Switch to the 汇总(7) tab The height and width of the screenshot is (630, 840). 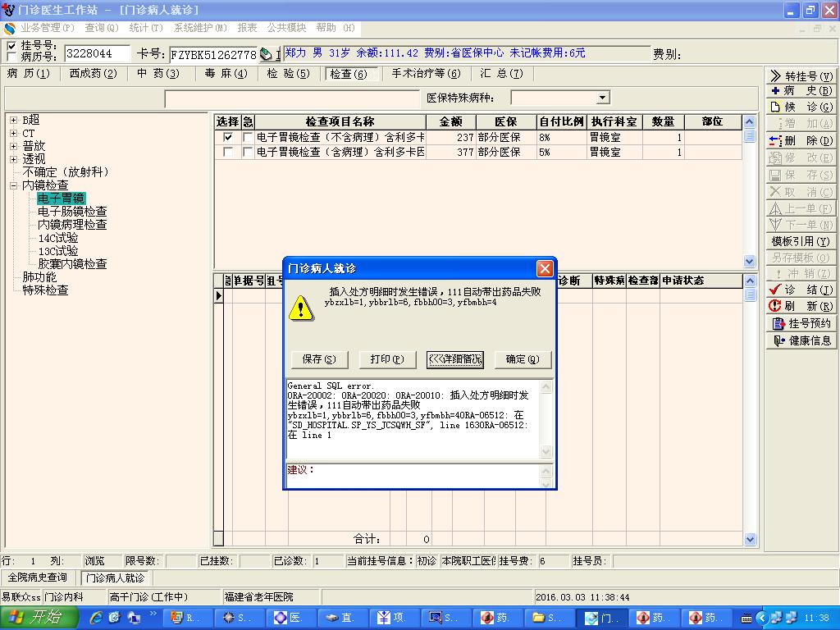[x=501, y=74]
